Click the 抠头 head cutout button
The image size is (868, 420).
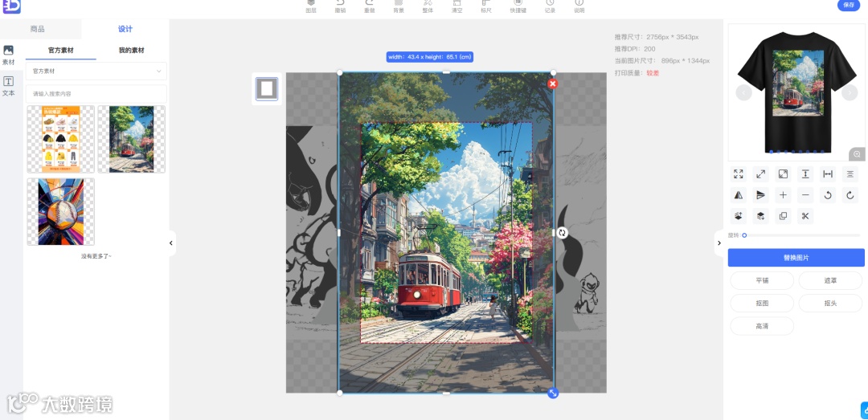point(830,304)
